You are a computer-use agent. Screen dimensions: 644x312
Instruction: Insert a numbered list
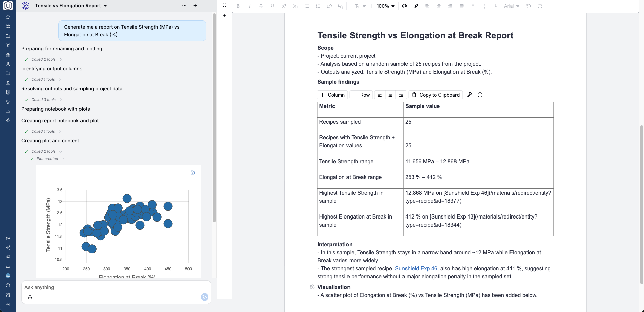(318, 6)
